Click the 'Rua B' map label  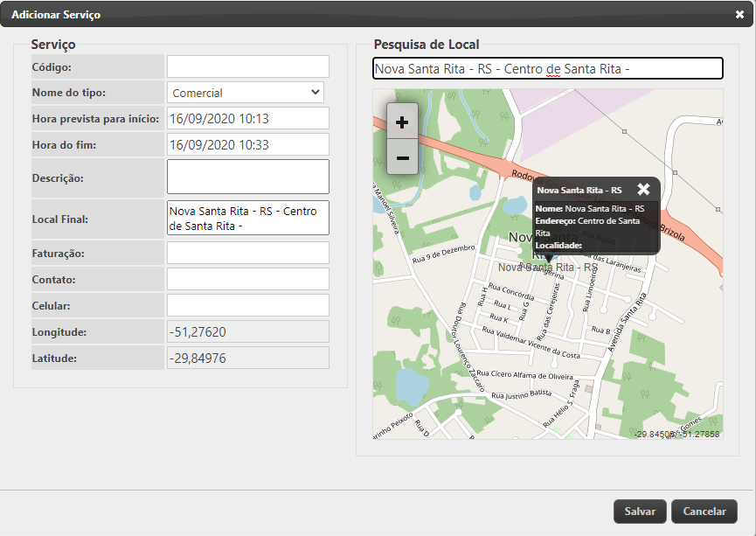(600, 330)
